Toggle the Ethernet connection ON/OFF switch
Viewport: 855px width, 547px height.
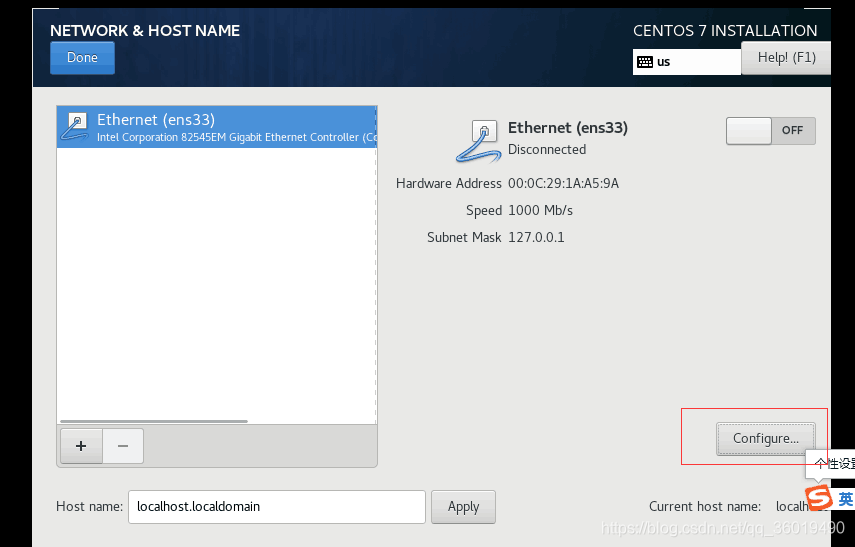[x=770, y=131]
